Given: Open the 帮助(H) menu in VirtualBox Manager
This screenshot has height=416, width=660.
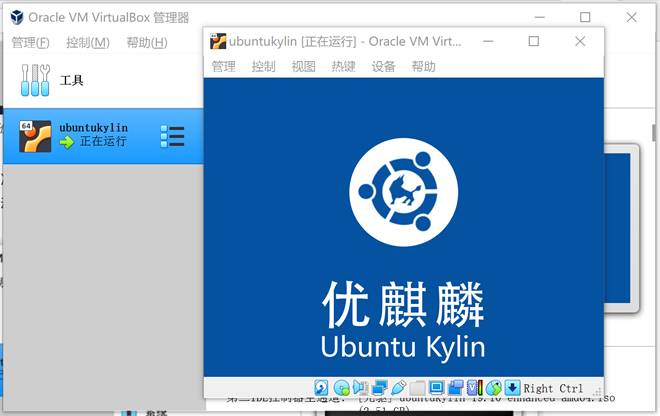Looking at the screenshot, I should 146,43.
